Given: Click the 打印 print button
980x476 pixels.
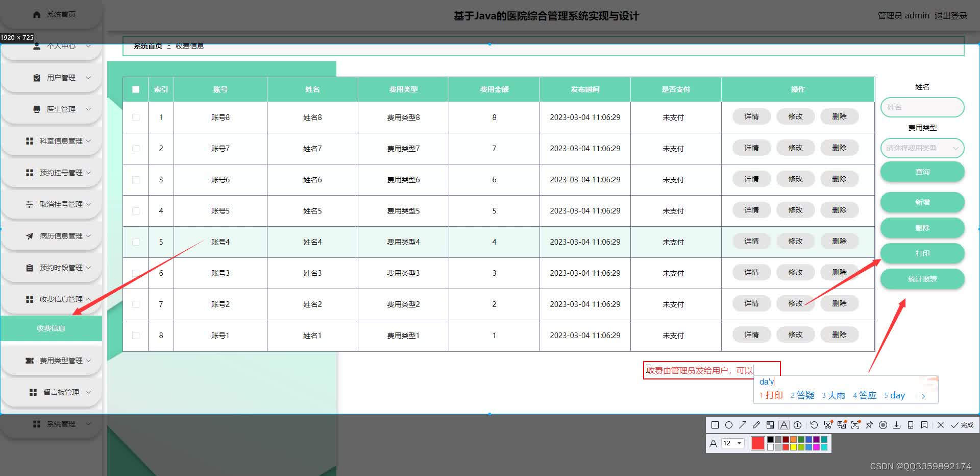Looking at the screenshot, I should coord(922,253).
